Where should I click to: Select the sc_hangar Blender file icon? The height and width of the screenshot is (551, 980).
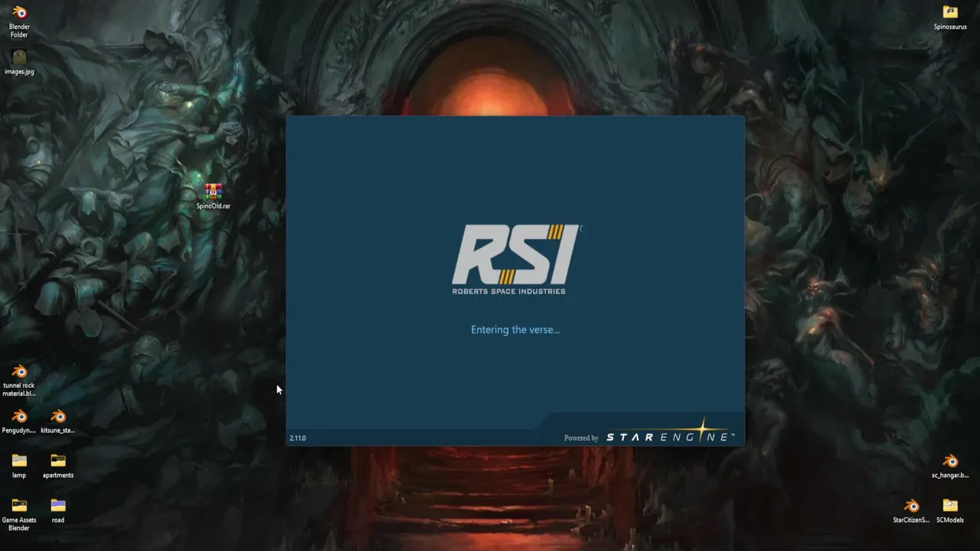[x=950, y=465]
